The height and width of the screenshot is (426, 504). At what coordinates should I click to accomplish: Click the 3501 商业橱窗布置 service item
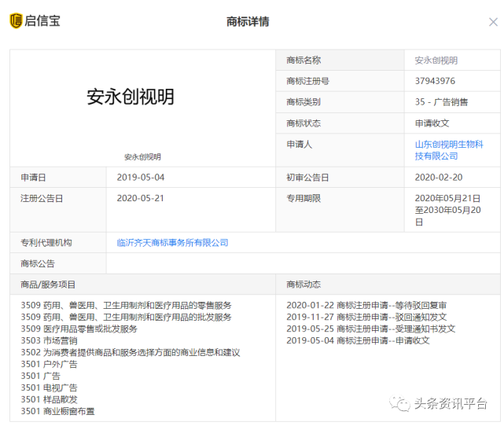coord(58,411)
